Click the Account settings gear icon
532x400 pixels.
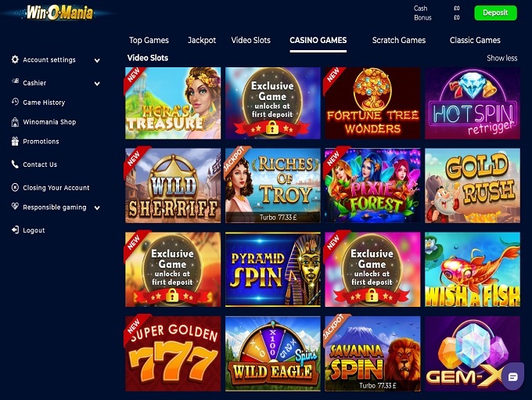(x=15, y=59)
